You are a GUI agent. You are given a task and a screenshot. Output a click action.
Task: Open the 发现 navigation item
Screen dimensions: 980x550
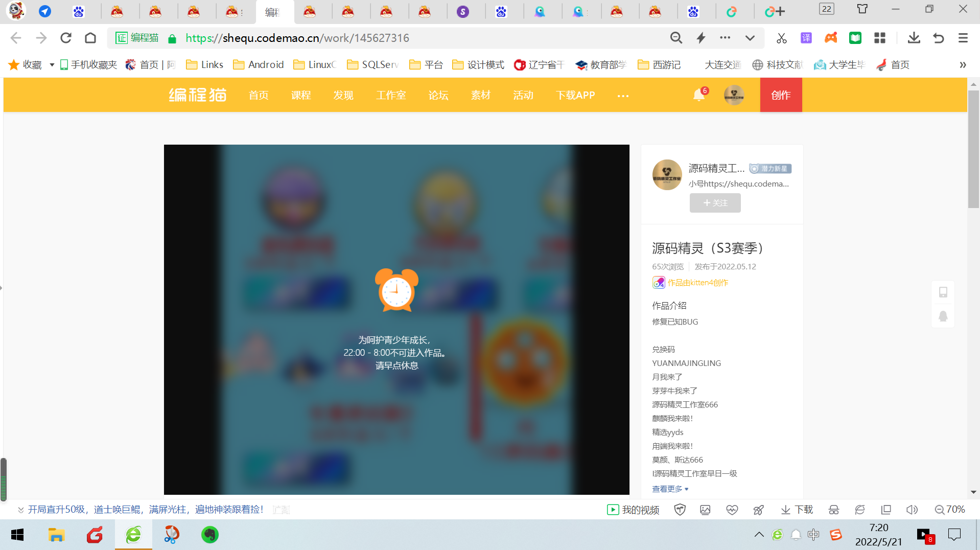pos(343,95)
